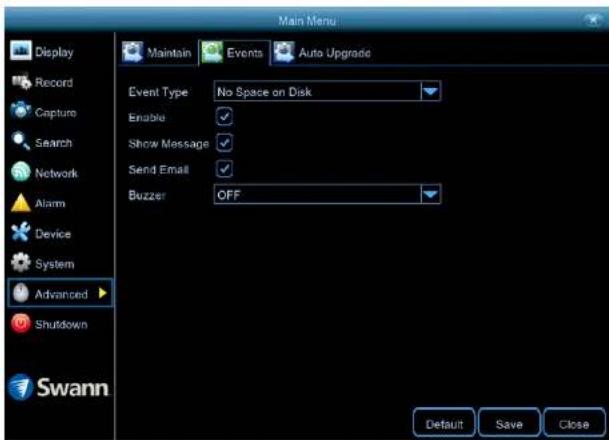Open the Network globe icon
This screenshot has width=609, height=440.
click(21, 172)
